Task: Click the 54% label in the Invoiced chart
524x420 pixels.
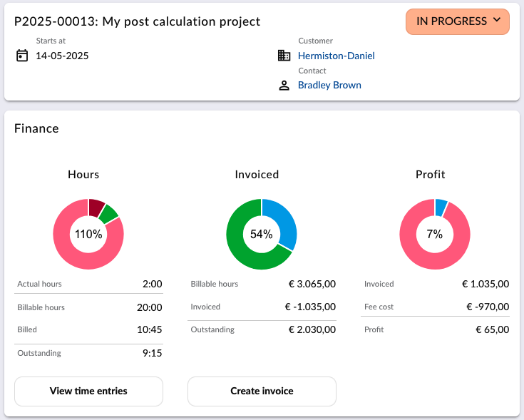Action: point(262,234)
